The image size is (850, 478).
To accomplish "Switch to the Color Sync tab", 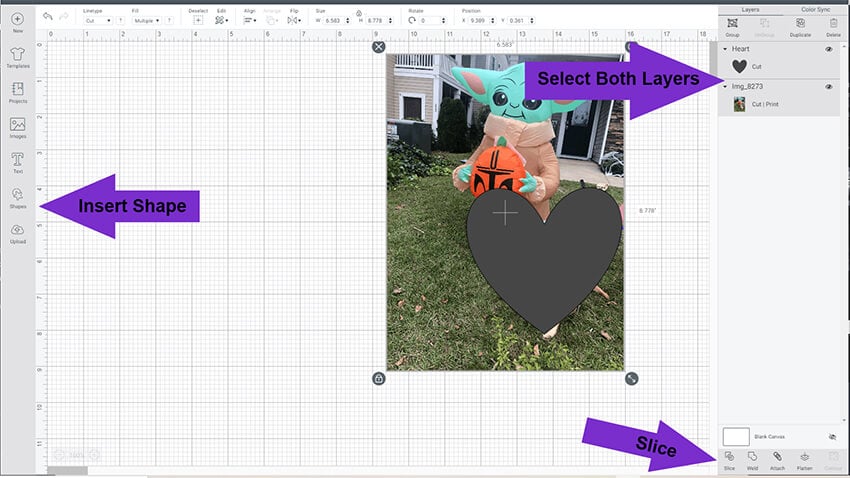I will [815, 10].
